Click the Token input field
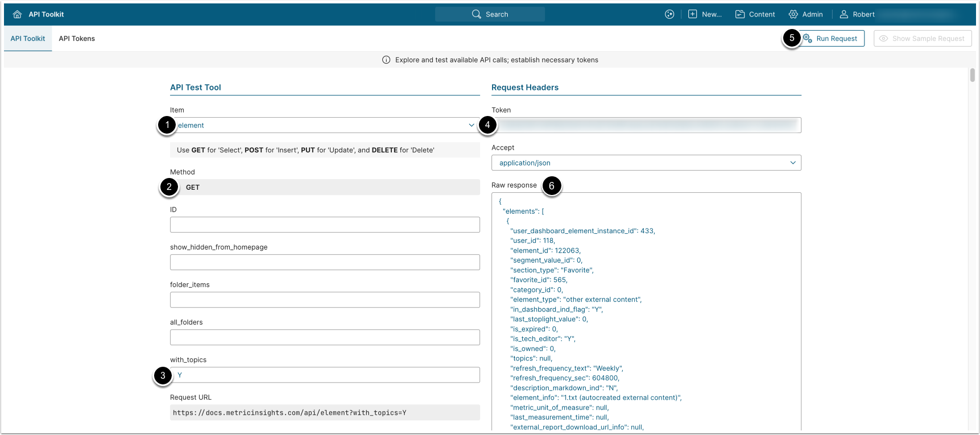Viewport: 980px width, 435px height. click(646, 125)
